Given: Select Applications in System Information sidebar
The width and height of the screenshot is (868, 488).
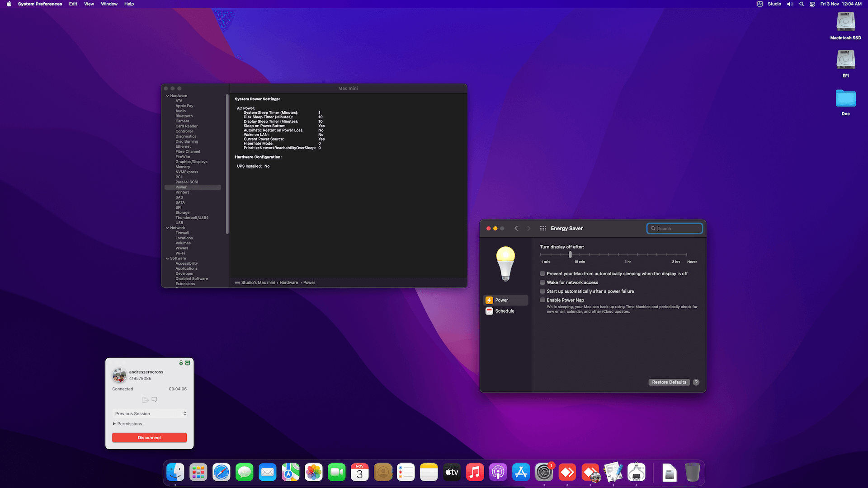Looking at the screenshot, I should (x=186, y=269).
